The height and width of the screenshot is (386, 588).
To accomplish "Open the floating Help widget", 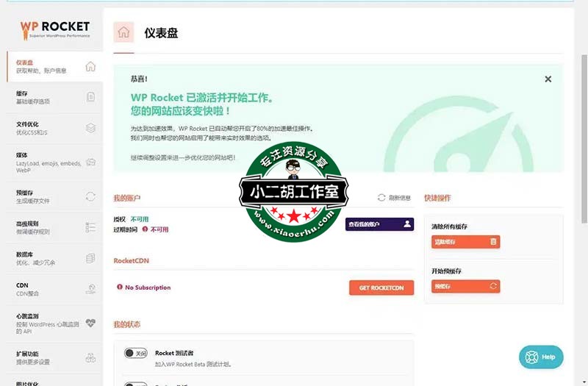I will coord(541,357).
